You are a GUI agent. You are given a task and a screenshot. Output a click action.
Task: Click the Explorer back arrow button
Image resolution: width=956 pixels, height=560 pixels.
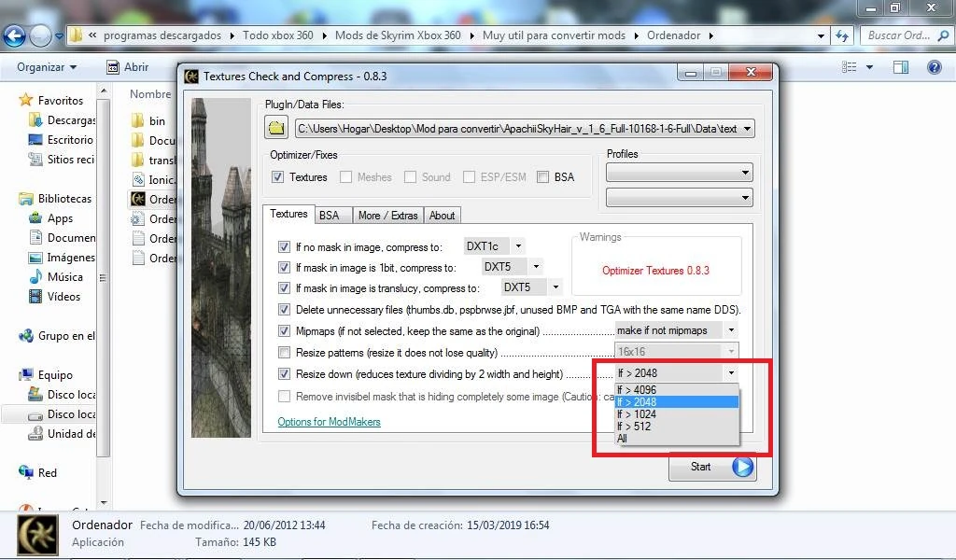click(x=14, y=36)
